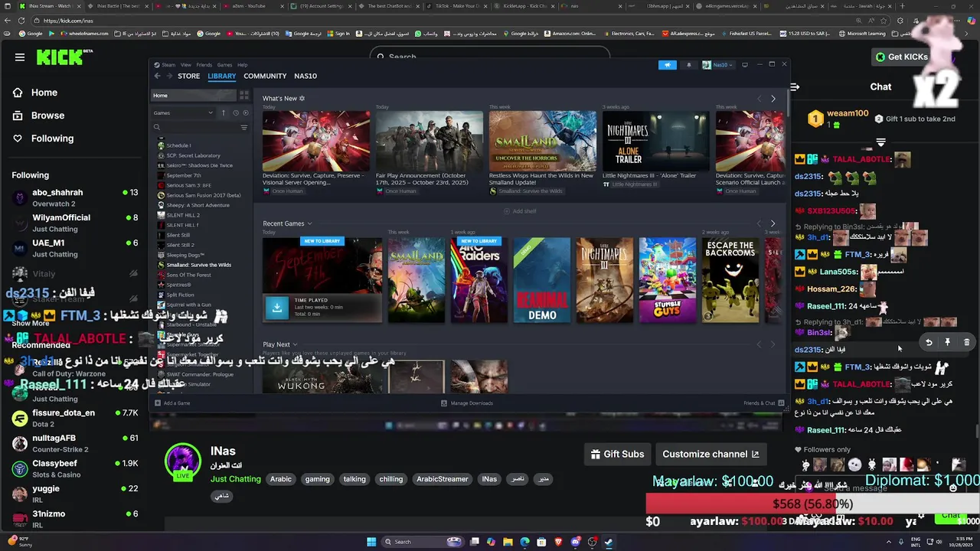Open advanced filter options in library
The image size is (980, 551).
click(244, 127)
